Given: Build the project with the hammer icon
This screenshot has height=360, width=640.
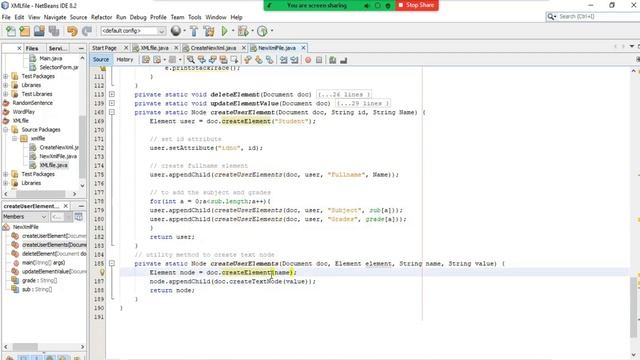Looking at the screenshot, I should coord(194,31).
